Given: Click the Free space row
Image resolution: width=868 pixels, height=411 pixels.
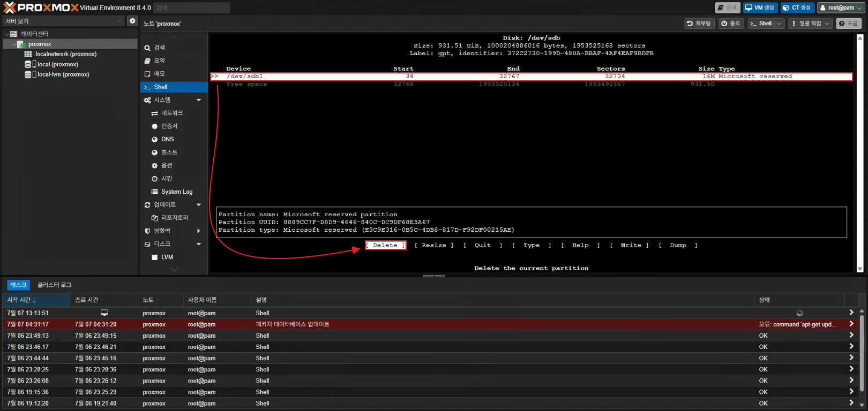Looking at the screenshot, I should click(x=531, y=84).
